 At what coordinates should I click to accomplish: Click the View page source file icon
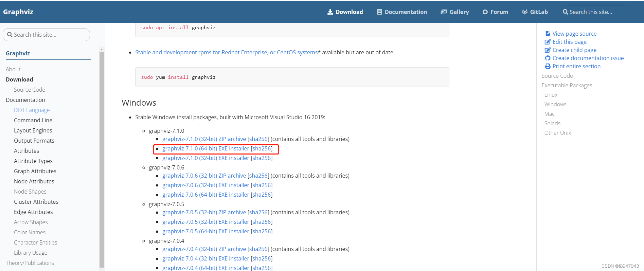[548, 34]
